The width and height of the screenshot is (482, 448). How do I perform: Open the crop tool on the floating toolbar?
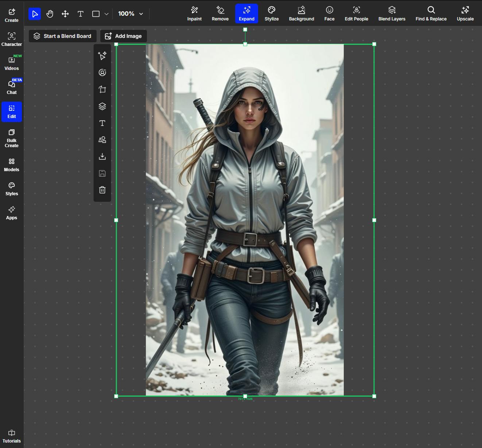(102, 89)
